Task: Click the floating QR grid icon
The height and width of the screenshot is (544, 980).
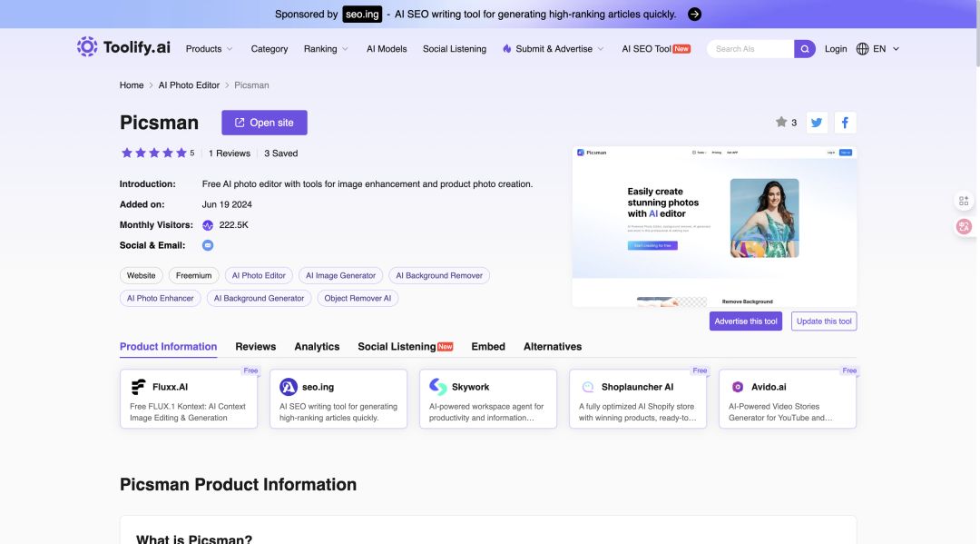Action: [x=964, y=201]
